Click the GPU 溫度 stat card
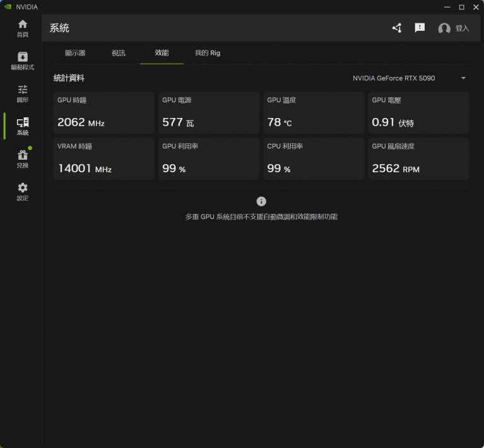 click(x=313, y=112)
